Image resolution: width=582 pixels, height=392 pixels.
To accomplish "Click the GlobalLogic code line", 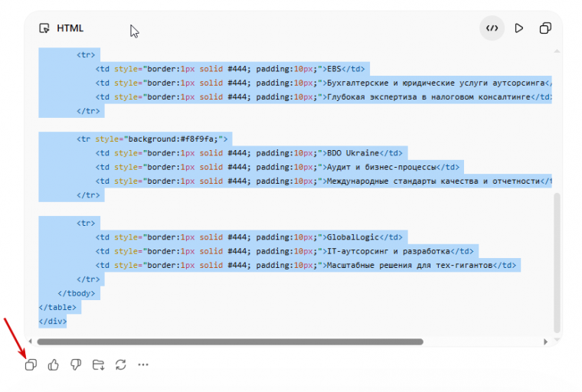I will (249, 237).
